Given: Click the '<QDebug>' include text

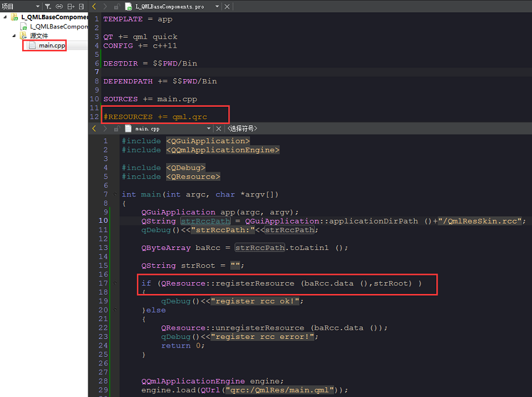Looking at the screenshot, I should point(186,167).
